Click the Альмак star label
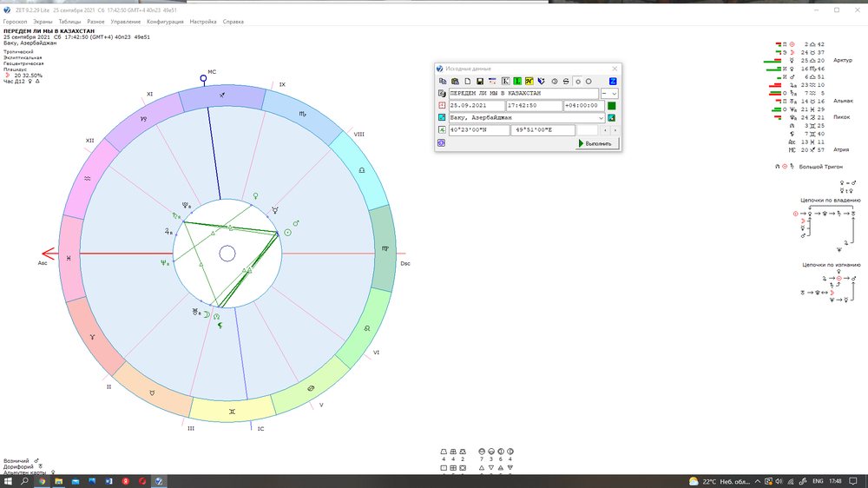 843,101
